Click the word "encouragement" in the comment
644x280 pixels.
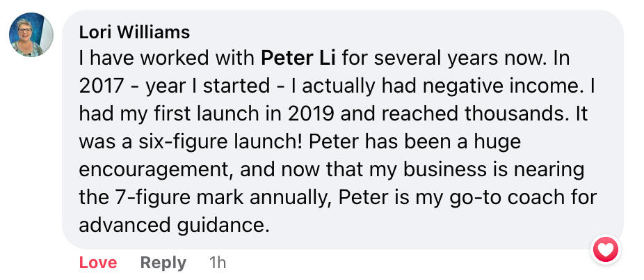[153, 169]
